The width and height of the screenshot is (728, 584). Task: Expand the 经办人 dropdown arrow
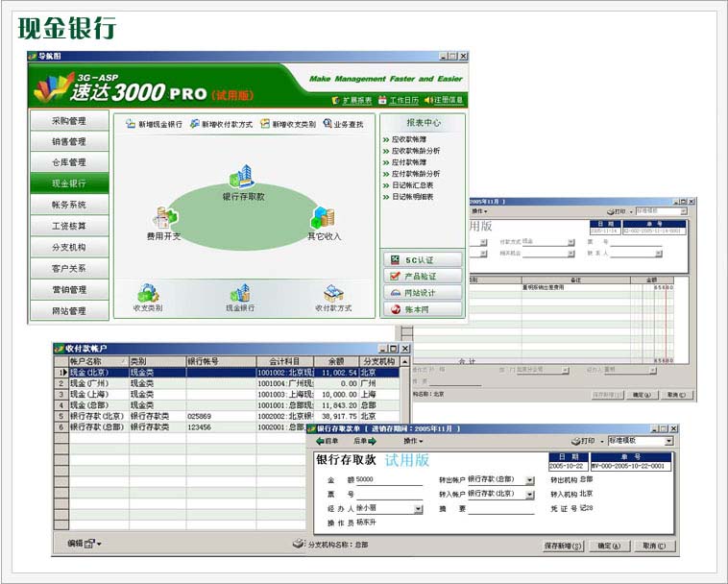(419, 510)
